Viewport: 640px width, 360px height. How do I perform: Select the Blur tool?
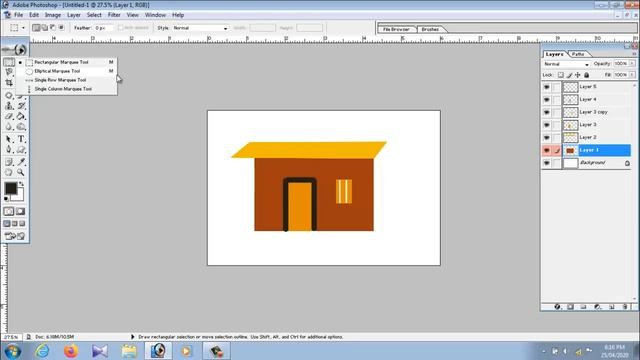click(9, 127)
